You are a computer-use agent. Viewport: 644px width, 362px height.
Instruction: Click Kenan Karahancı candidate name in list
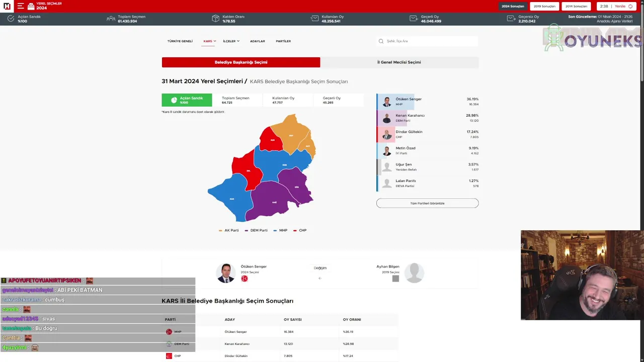pos(410,116)
